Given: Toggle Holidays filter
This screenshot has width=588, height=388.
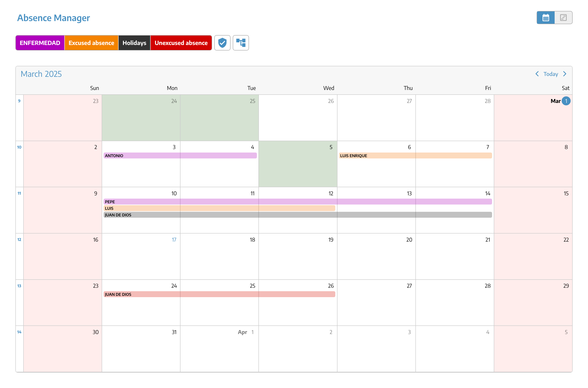Looking at the screenshot, I should tap(134, 43).
